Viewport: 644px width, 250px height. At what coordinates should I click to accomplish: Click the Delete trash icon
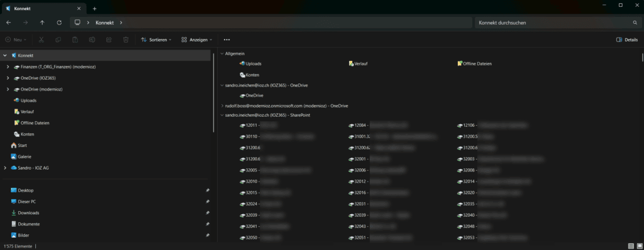click(x=126, y=40)
